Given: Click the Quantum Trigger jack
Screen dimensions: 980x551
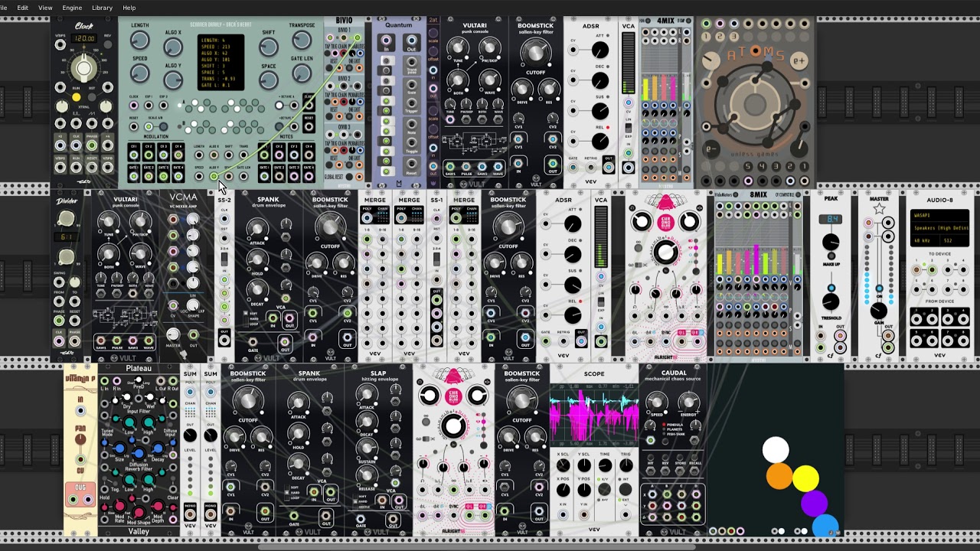Looking at the screenshot, I should pos(412,103).
